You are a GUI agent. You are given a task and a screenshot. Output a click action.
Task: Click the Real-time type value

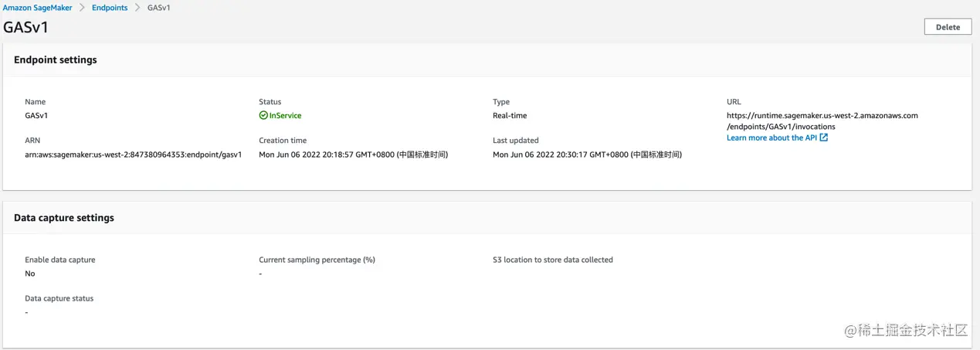pyautogui.click(x=510, y=116)
